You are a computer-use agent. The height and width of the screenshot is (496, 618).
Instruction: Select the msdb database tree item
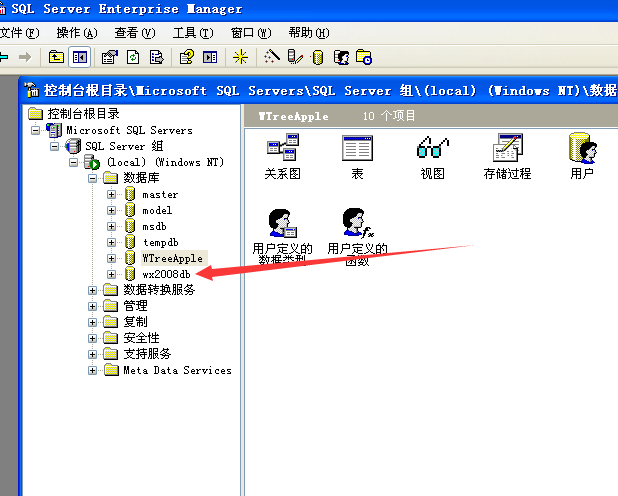154,226
